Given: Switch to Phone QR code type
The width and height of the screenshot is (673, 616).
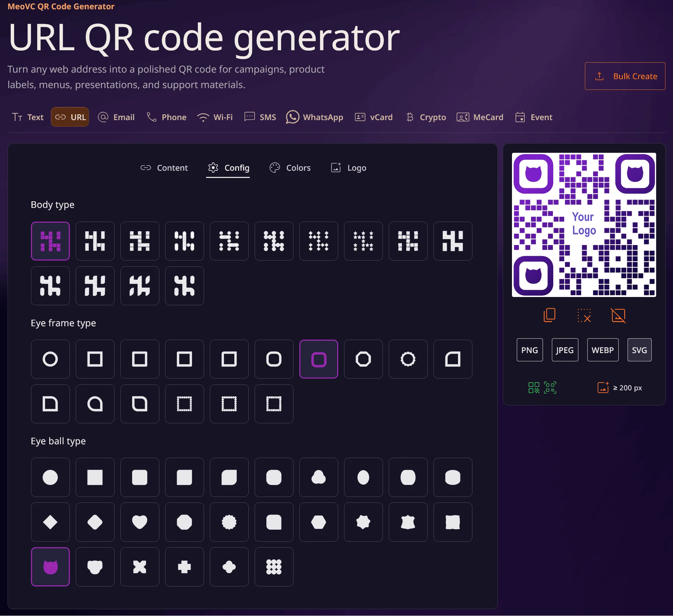Looking at the screenshot, I should [x=167, y=117].
